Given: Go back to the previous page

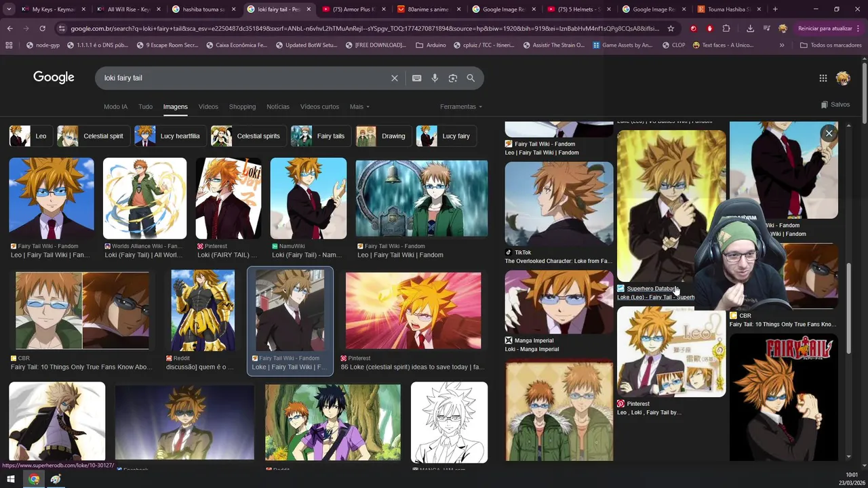Looking at the screenshot, I should pyautogui.click(x=9, y=28).
